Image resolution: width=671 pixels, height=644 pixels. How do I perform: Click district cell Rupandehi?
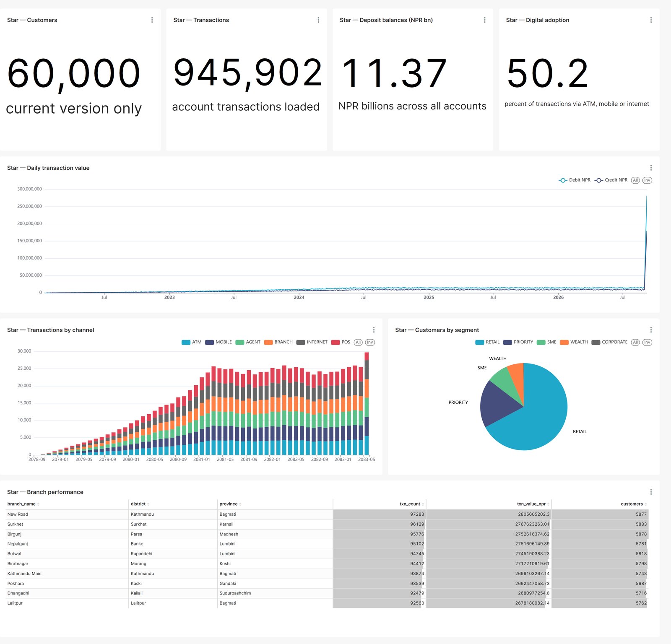click(x=173, y=554)
